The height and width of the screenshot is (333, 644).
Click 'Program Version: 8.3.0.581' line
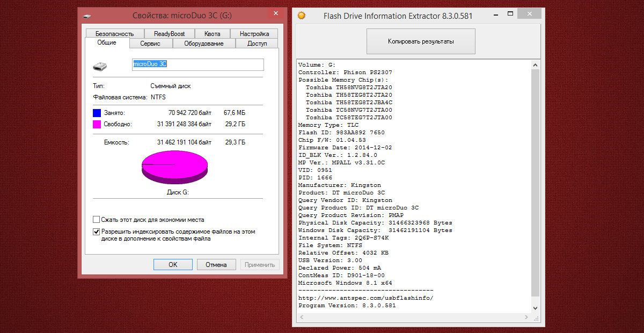point(347,305)
